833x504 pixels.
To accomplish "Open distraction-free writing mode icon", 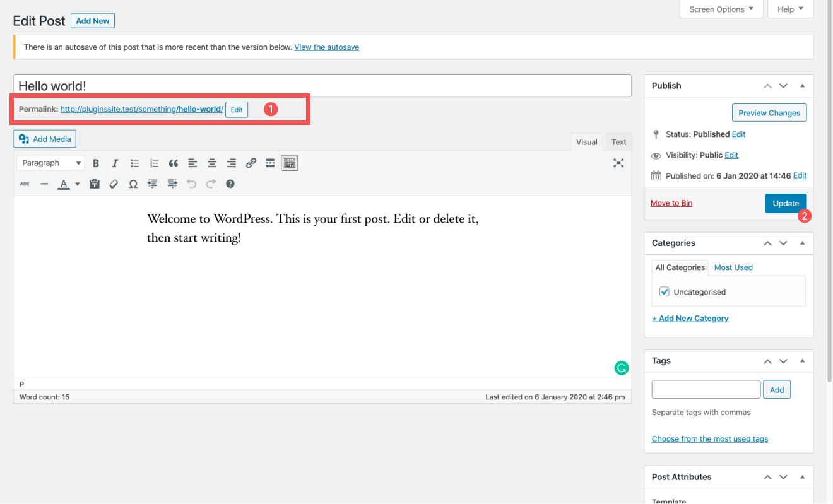I will click(618, 163).
